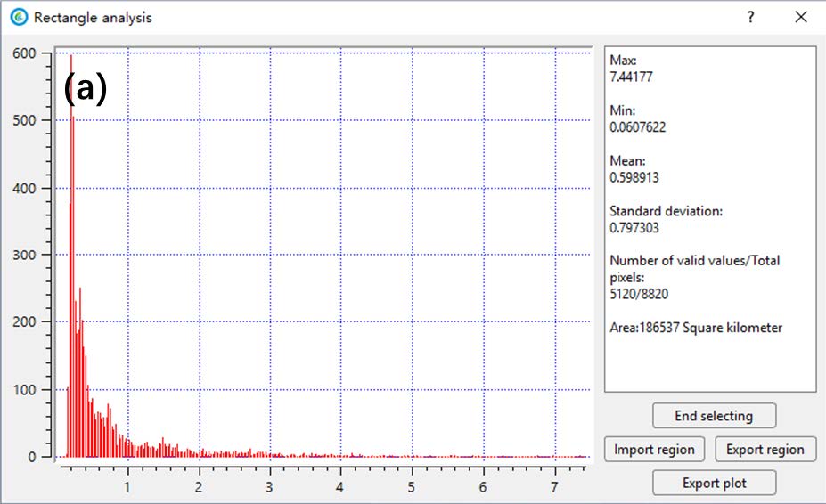Click the tallest histogram bar peak
Viewport: 826px width, 504px height.
[71, 56]
